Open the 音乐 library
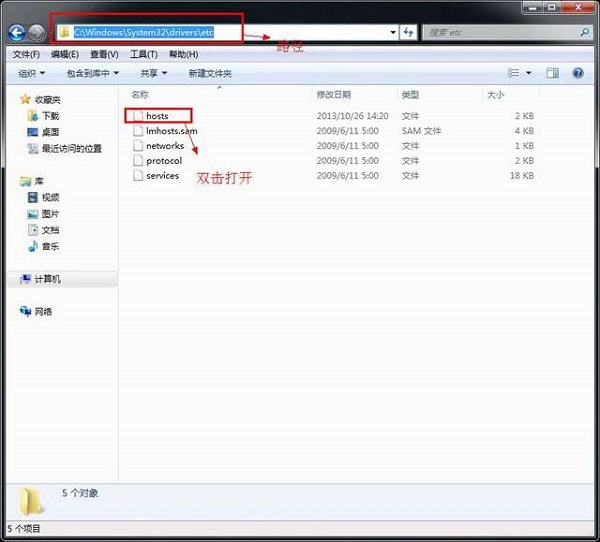Screen dimensions: 600x542 [50, 247]
